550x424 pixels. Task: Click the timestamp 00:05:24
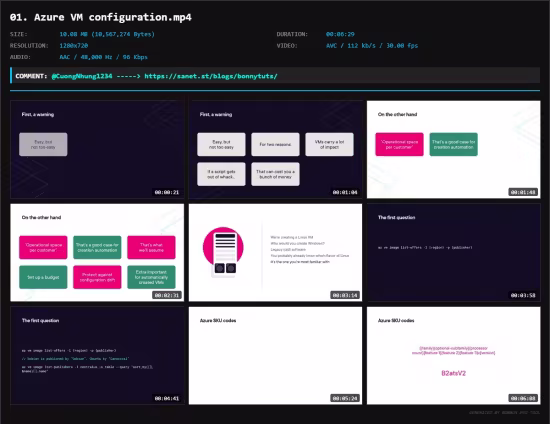click(x=345, y=398)
